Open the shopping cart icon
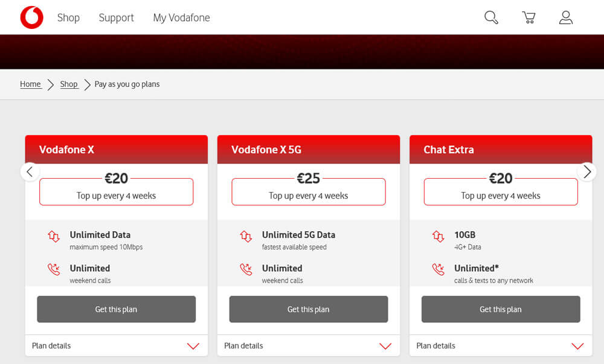604x364 pixels. coord(528,18)
